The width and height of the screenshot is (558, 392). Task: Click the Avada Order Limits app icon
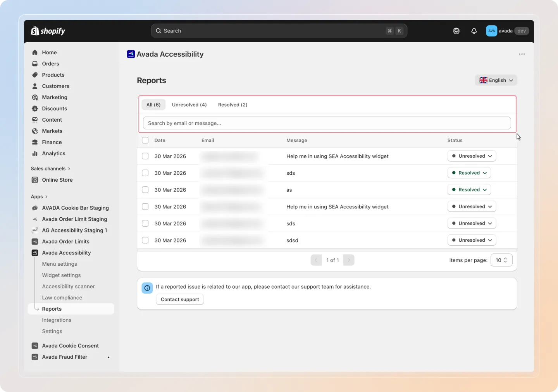tap(35, 242)
